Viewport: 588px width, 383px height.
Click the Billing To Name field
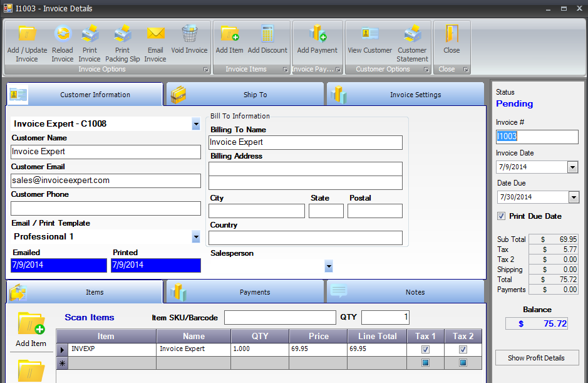[305, 142]
